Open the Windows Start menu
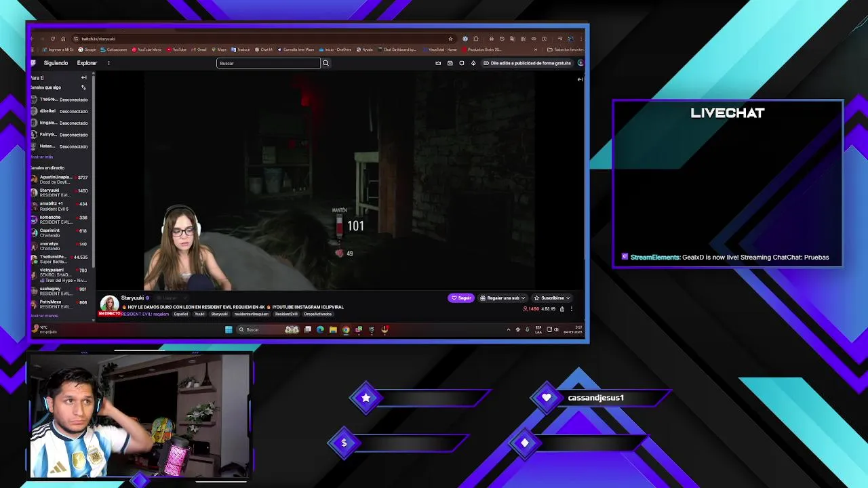Image resolution: width=868 pixels, height=488 pixels. pos(229,330)
